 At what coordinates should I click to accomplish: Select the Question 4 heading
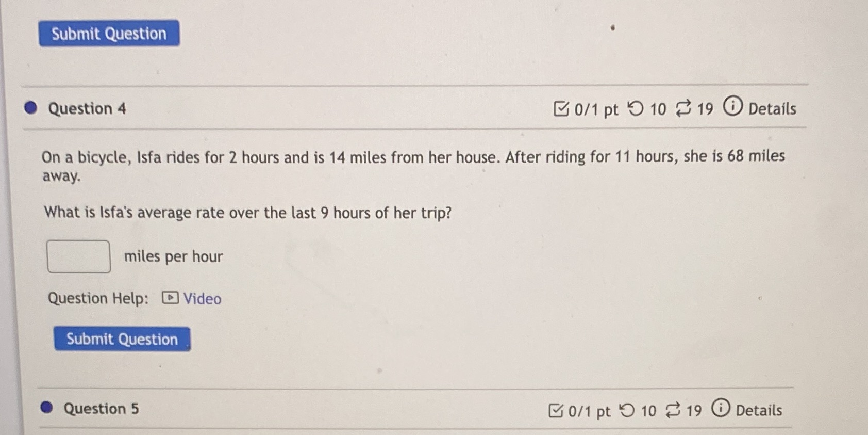point(87,108)
